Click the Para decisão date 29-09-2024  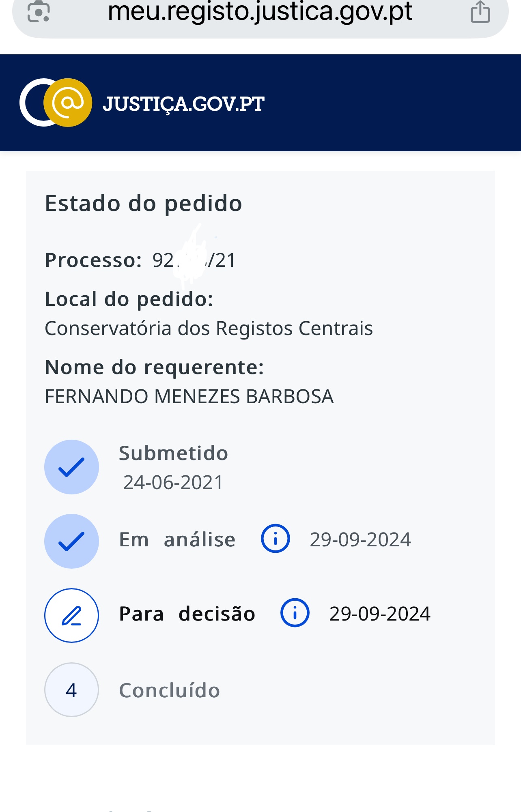click(380, 614)
